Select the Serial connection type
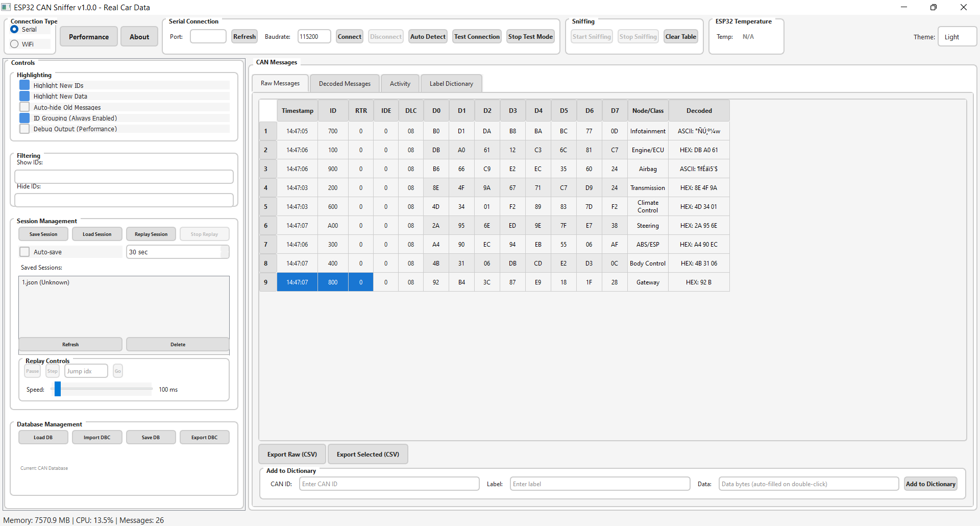This screenshot has width=980, height=526. 15,29
